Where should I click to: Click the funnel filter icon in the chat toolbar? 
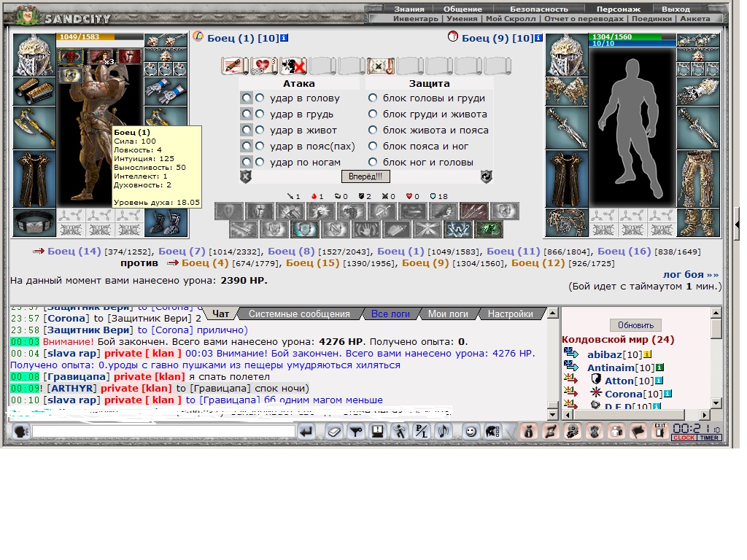tap(356, 432)
